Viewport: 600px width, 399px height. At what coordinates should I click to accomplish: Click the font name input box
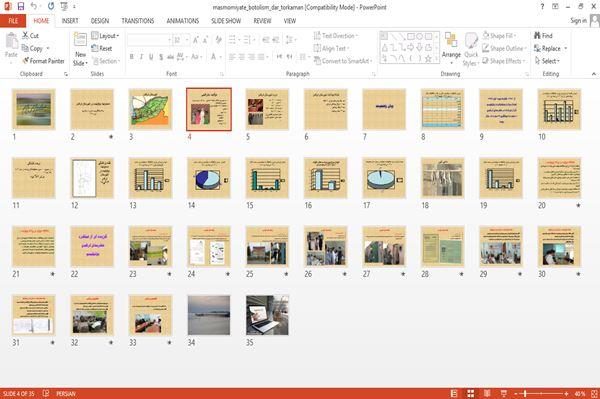pyautogui.click(x=149, y=40)
